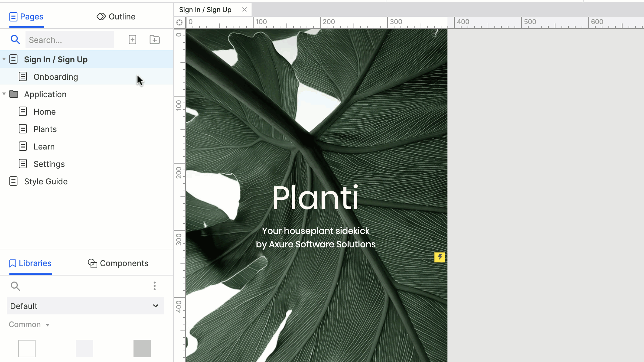Image resolution: width=644 pixels, height=362 pixels.
Task: Click the ruler origin crosshair icon
Action: pos(179,22)
